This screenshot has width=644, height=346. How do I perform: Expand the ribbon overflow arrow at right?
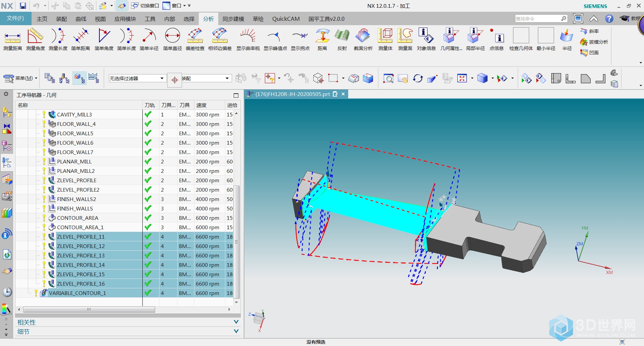pos(641,63)
